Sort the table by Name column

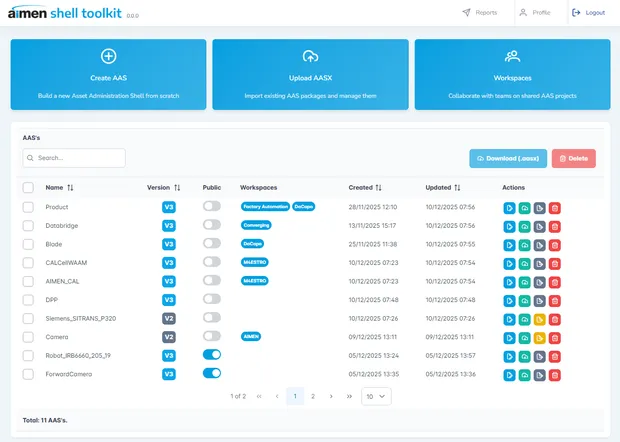(71, 187)
